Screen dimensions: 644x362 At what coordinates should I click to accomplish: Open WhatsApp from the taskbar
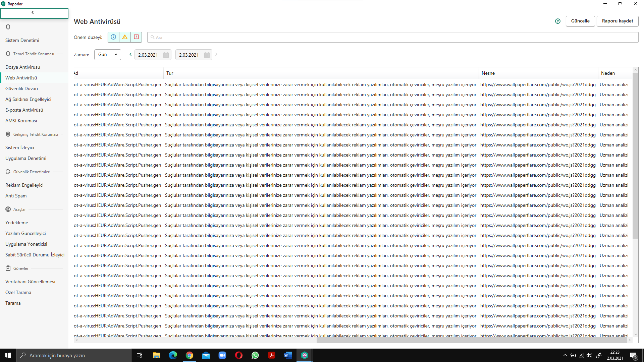tap(255, 355)
